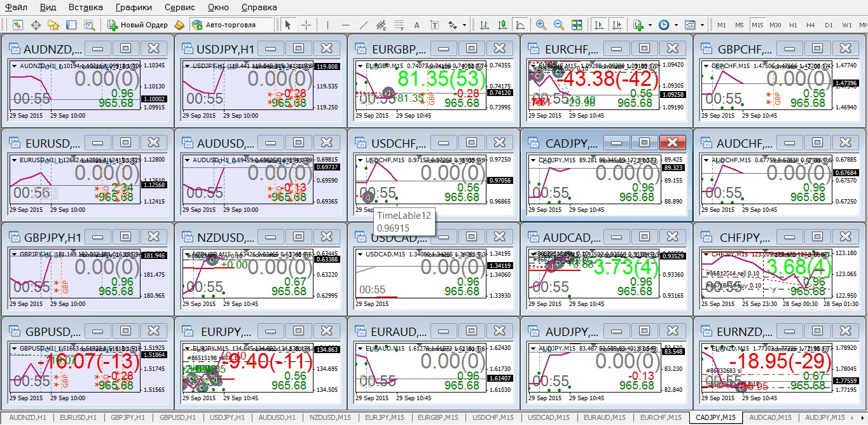Open the chart Templates icon
Screen dimensions: 868x425
[691, 25]
